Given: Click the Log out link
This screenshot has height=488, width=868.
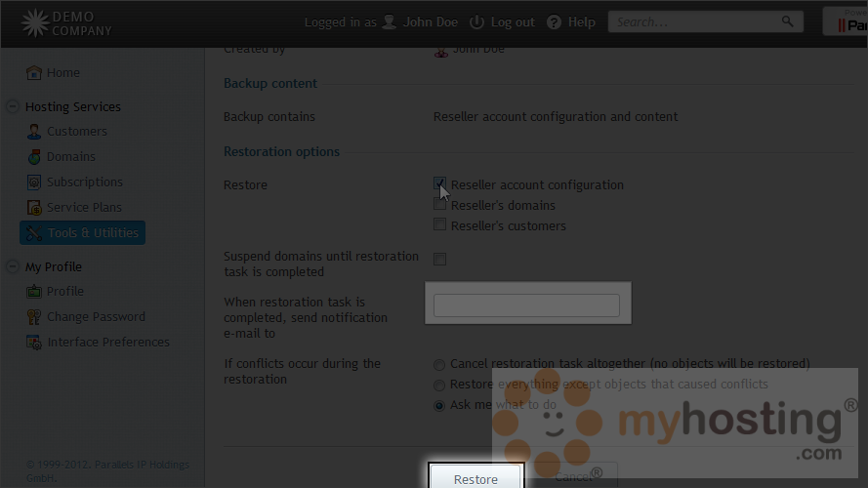Looking at the screenshot, I should tap(513, 22).
